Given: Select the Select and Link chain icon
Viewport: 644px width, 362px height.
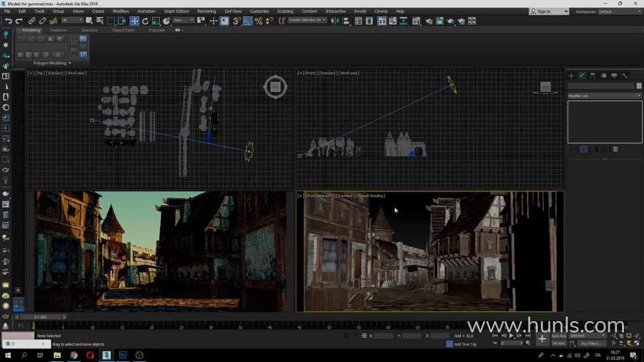Looking at the screenshot, I should 32,21.
